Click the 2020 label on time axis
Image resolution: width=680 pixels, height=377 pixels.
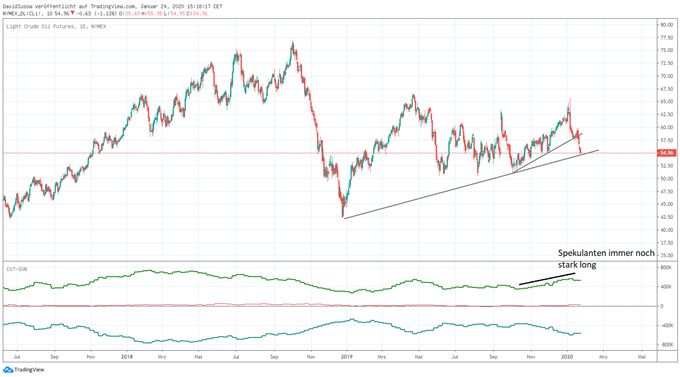pos(567,357)
